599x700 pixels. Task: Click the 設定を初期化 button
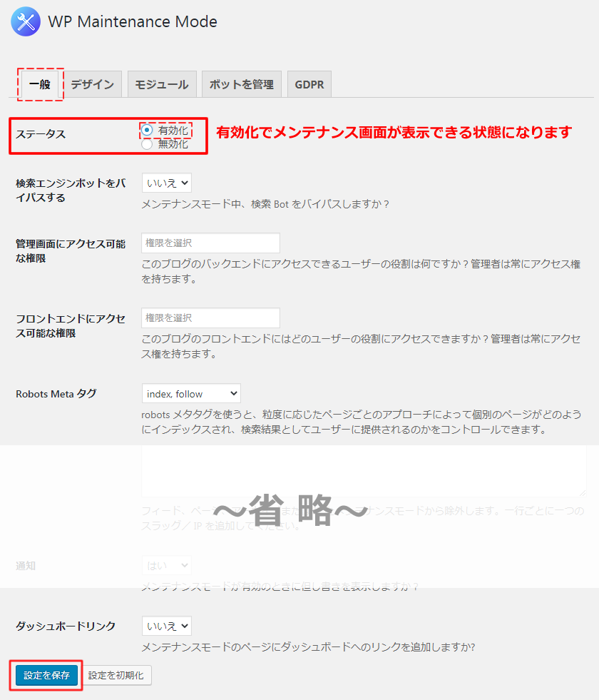pyautogui.click(x=116, y=675)
